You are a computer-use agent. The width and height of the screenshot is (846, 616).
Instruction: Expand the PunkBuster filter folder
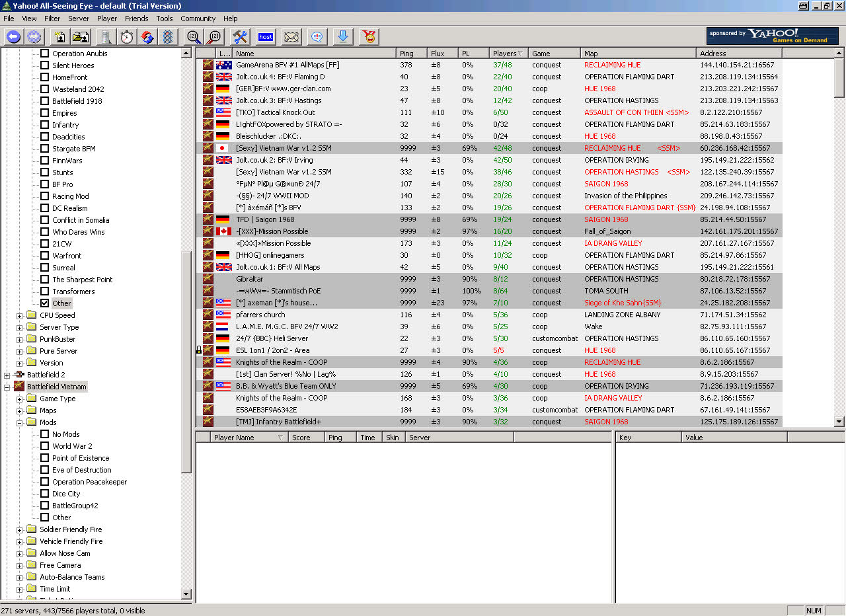pyautogui.click(x=20, y=339)
